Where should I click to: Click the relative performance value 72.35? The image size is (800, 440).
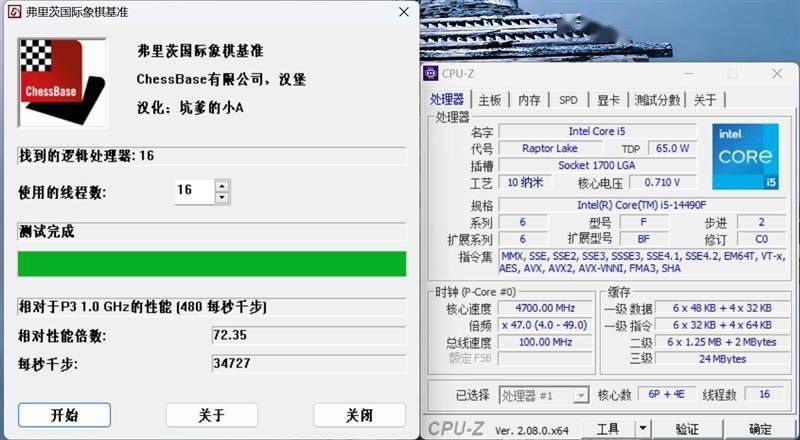(309, 335)
